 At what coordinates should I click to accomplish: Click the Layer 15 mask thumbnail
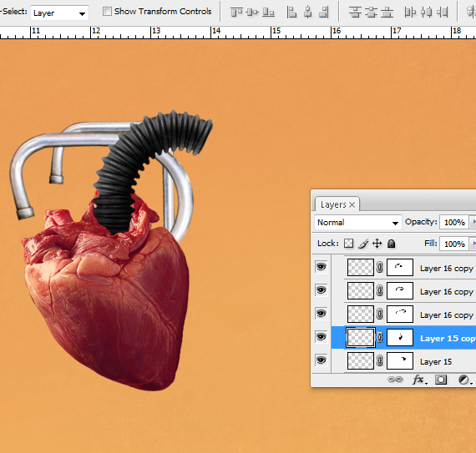pos(400,360)
